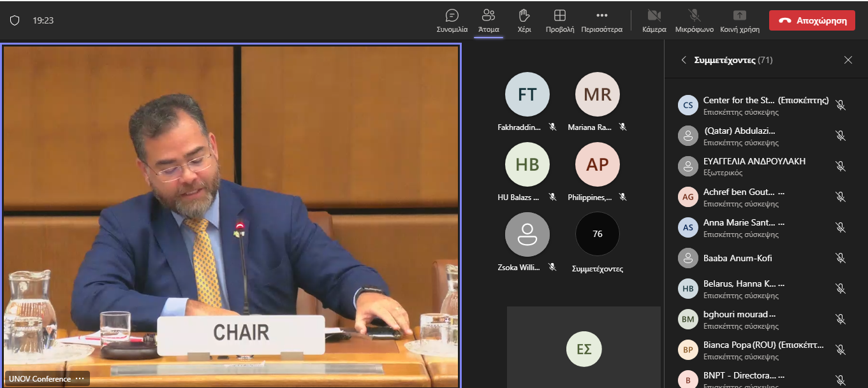Open Περισσότερα more options menu
The height and width of the screenshot is (388, 868).
tap(601, 20)
